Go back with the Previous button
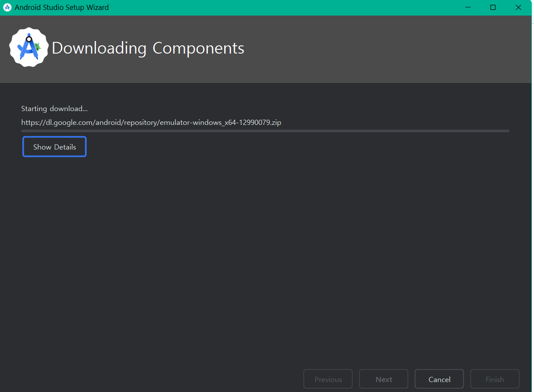This screenshot has width=534, height=392. pos(328,379)
